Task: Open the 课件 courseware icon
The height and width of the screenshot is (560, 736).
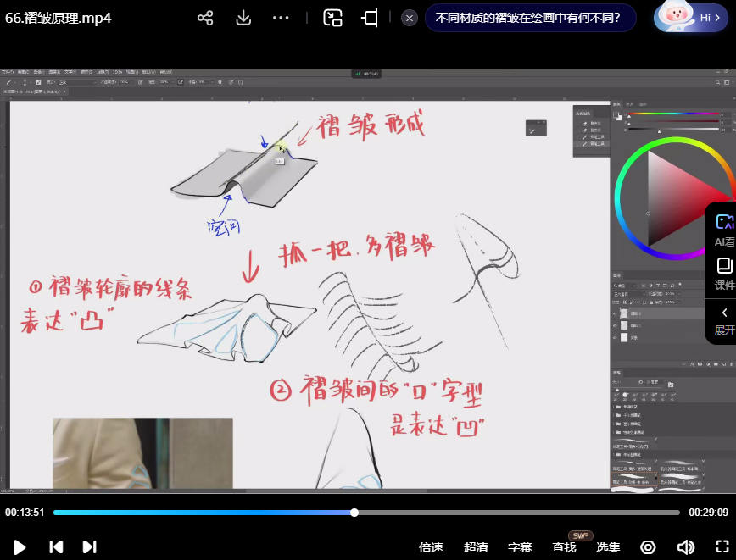Action: 724,273
